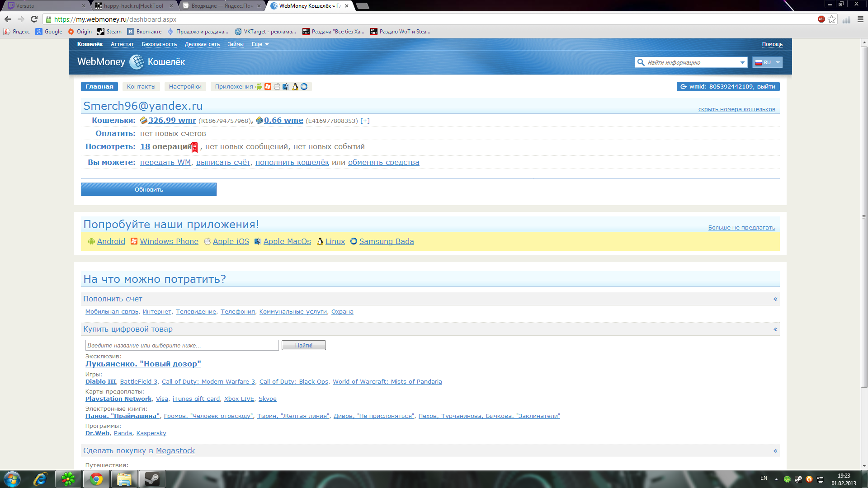
Task: Click Больше не предлагать link
Action: 742,228
